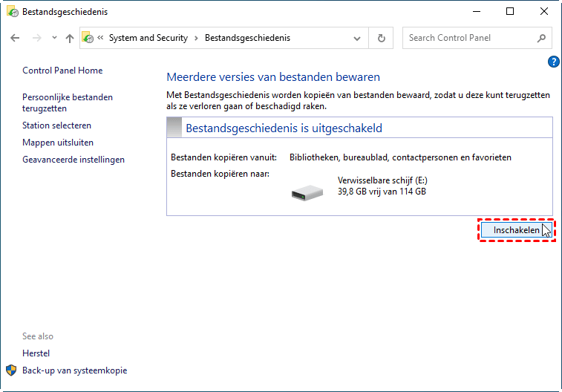
Task: Open the recent locations dropdown arrow
Action: click(54, 38)
